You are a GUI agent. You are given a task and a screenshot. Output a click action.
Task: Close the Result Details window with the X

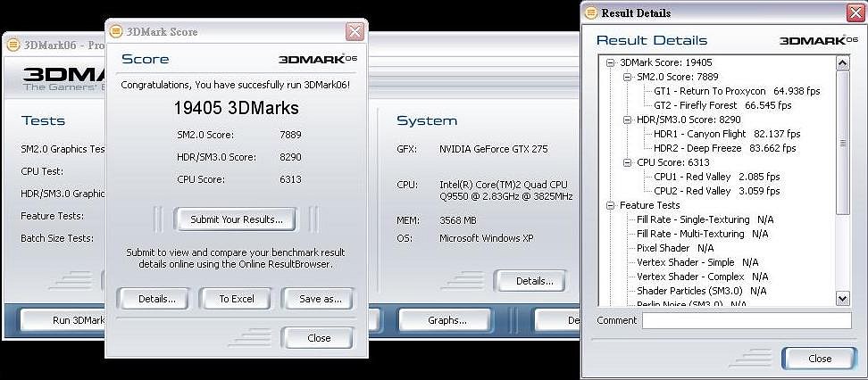pos(855,12)
